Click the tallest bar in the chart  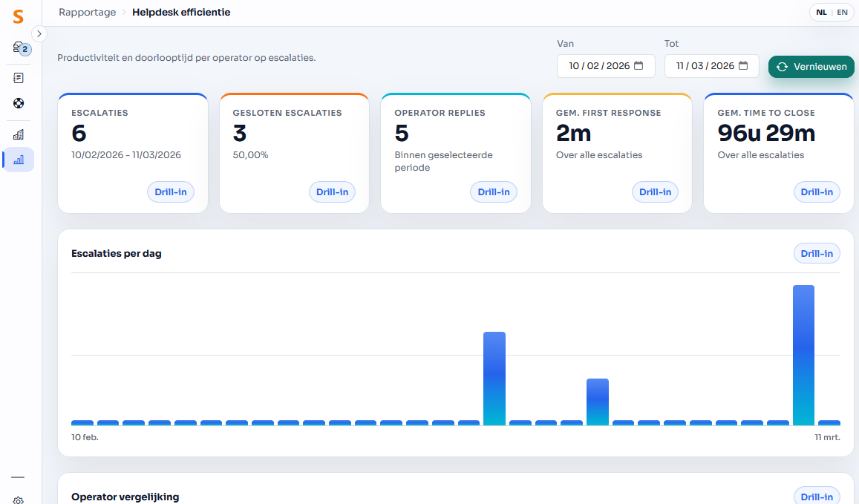(x=803, y=355)
